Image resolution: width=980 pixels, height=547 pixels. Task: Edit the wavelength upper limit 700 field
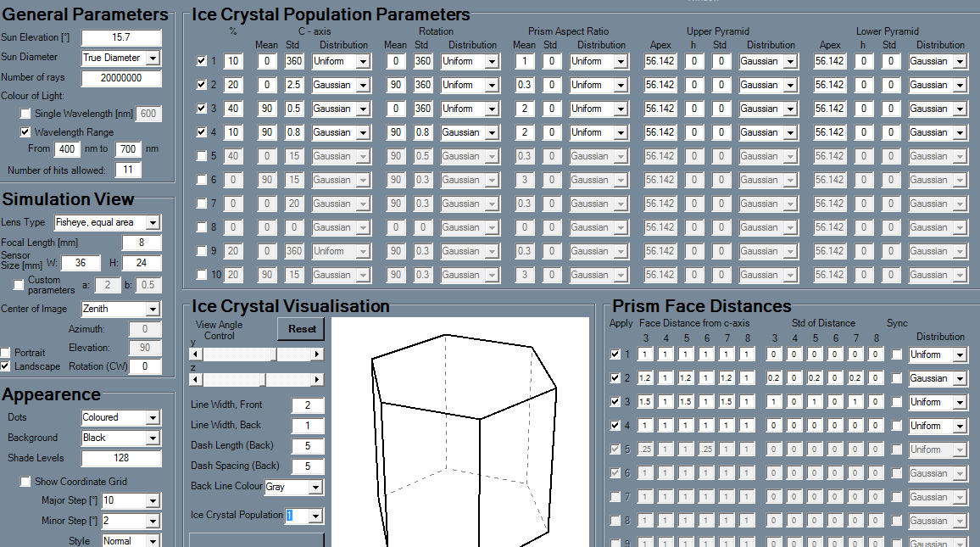[128, 149]
